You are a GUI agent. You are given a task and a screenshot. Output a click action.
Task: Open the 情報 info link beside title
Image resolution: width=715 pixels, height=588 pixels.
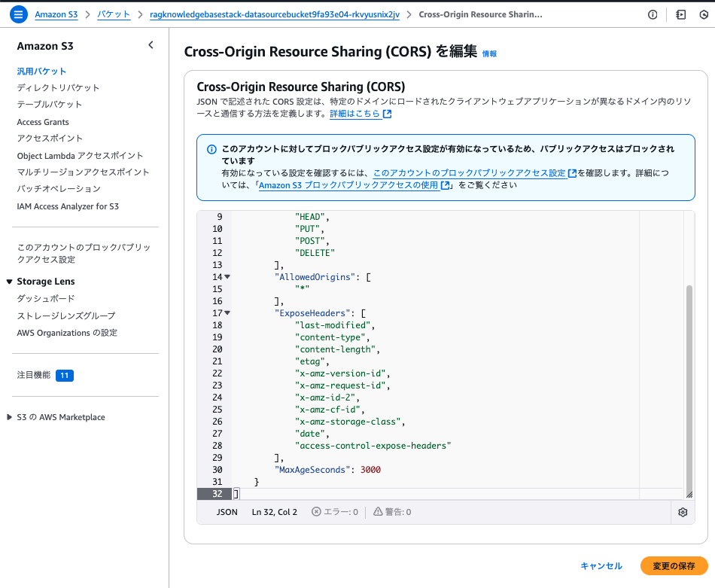[489, 53]
